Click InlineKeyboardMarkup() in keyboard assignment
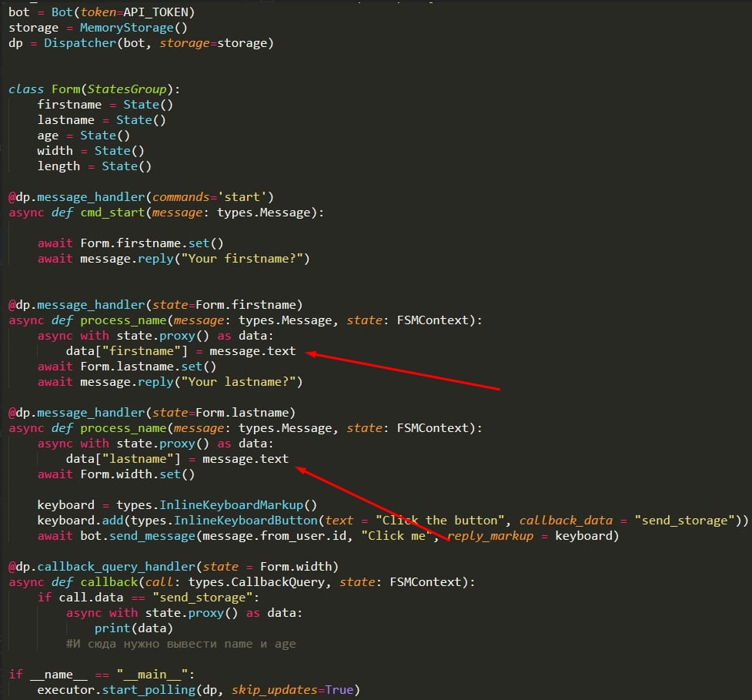 (238, 504)
